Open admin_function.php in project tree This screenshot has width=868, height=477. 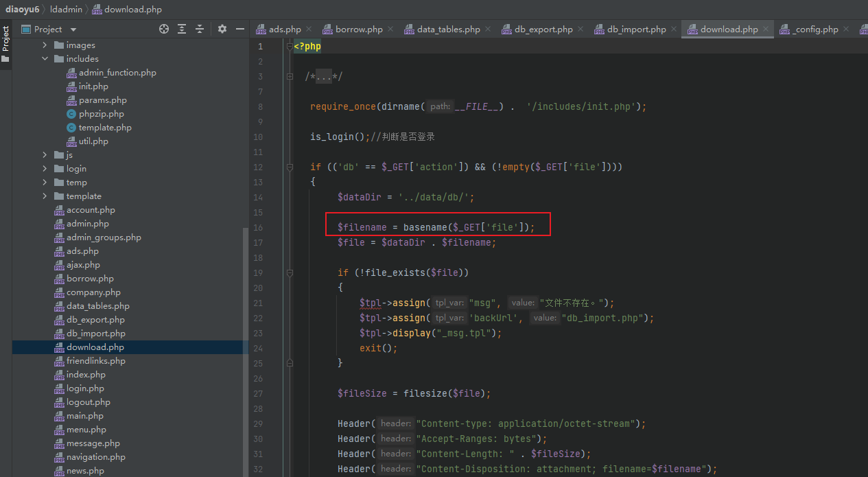[117, 72]
